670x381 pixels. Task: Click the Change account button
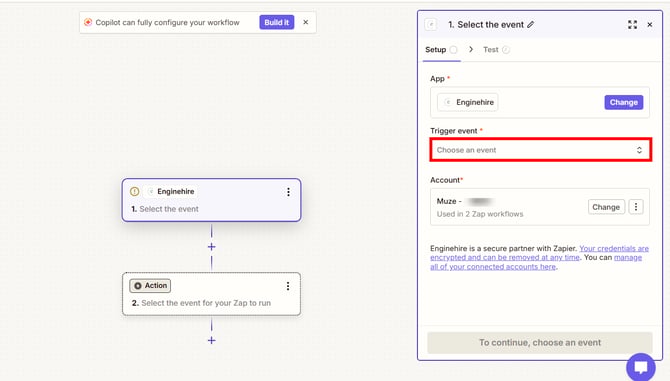tap(606, 207)
